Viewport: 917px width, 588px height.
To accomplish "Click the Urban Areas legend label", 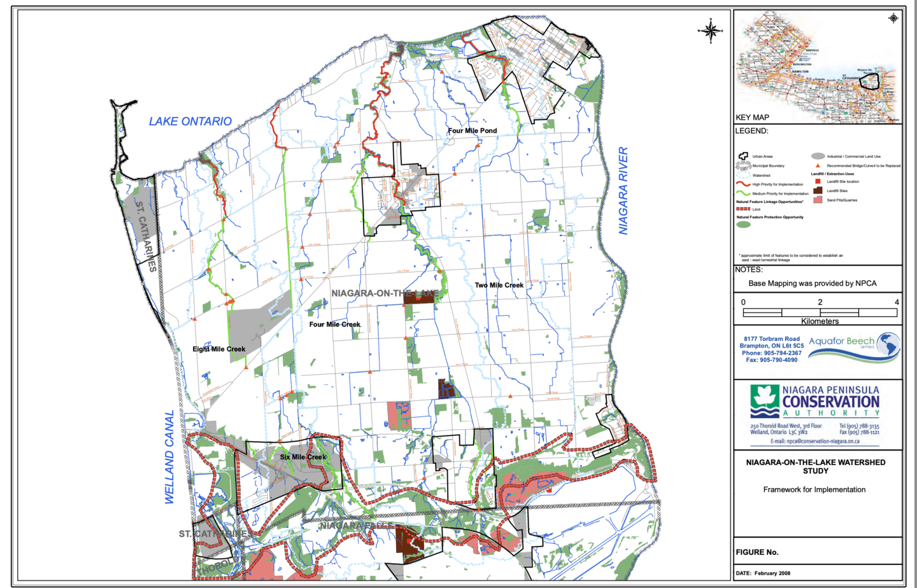I will tap(762, 157).
